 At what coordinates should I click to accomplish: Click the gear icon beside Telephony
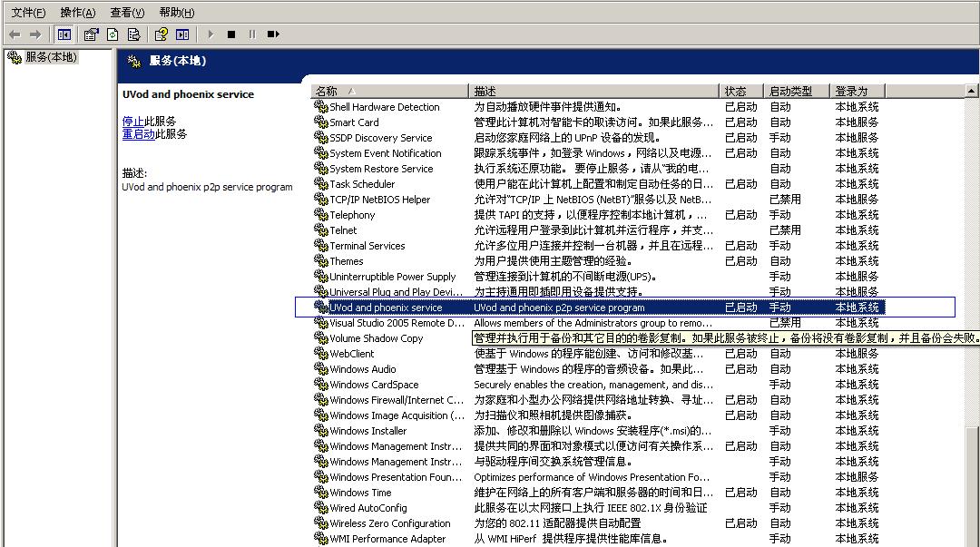click(x=320, y=215)
